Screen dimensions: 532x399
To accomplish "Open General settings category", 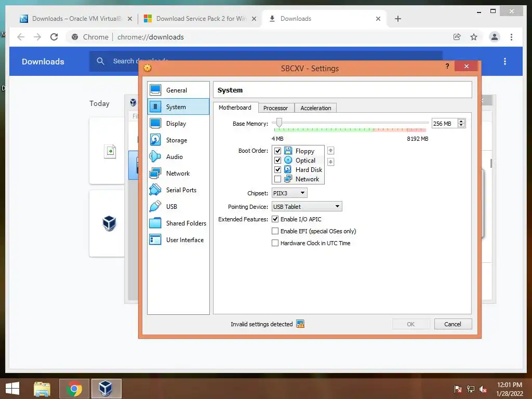I will point(178,90).
